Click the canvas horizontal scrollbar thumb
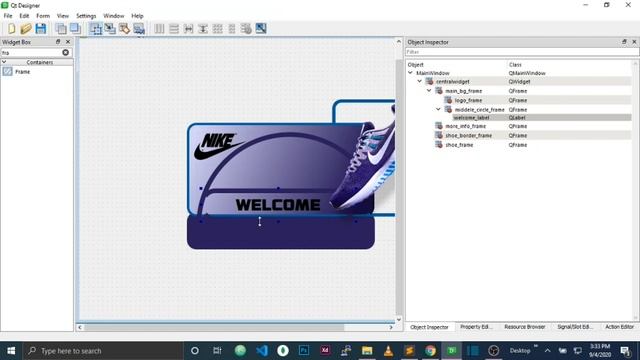The width and height of the screenshot is (640, 360). tap(214, 327)
